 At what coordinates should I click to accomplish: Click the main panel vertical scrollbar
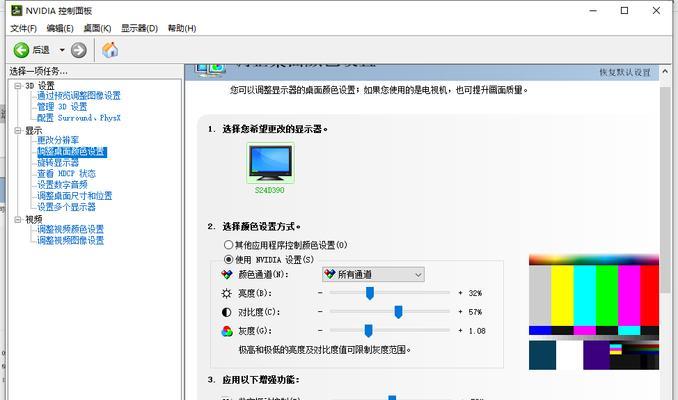point(665,190)
